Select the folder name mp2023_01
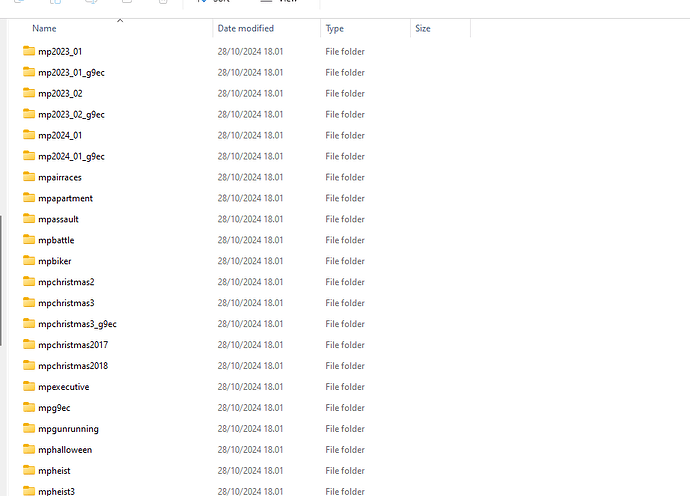690x496 pixels. 60,51
